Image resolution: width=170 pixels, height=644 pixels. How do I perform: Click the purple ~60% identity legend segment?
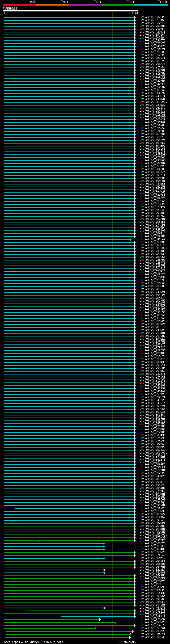(x=85, y=5)
